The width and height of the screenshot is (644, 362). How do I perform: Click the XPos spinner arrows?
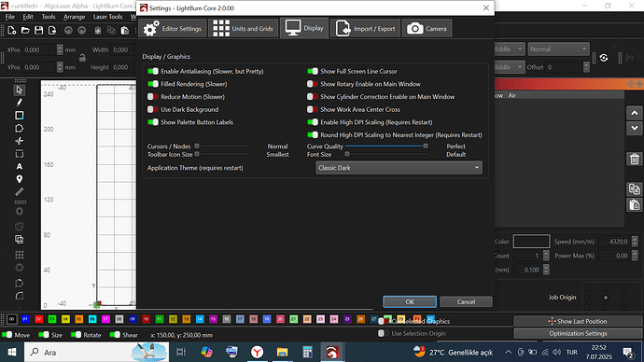(60, 49)
